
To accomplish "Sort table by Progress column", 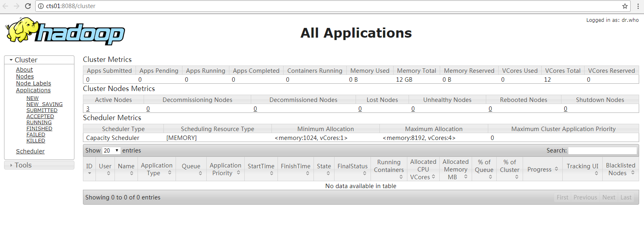I will [x=542, y=169].
